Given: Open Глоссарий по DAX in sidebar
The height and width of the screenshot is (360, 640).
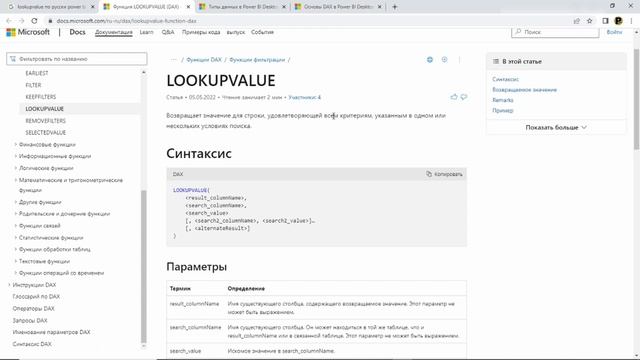Looking at the screenshot, I should [36, 297].
